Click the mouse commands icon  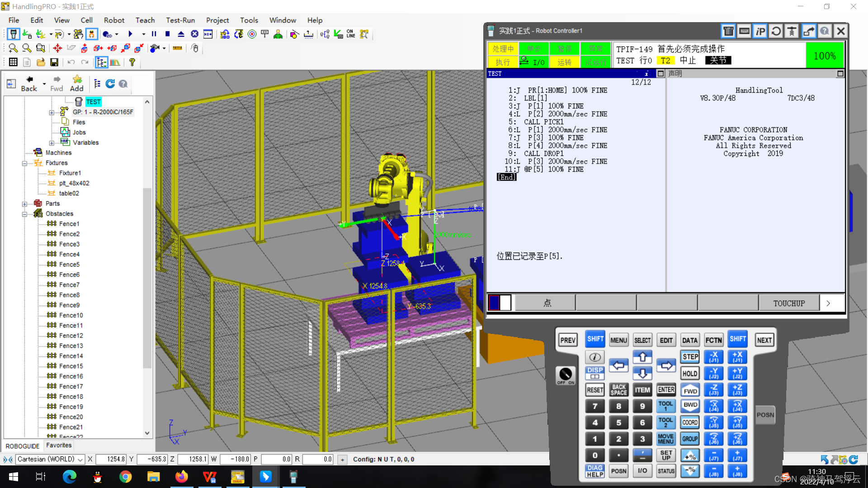pos(195,48)
